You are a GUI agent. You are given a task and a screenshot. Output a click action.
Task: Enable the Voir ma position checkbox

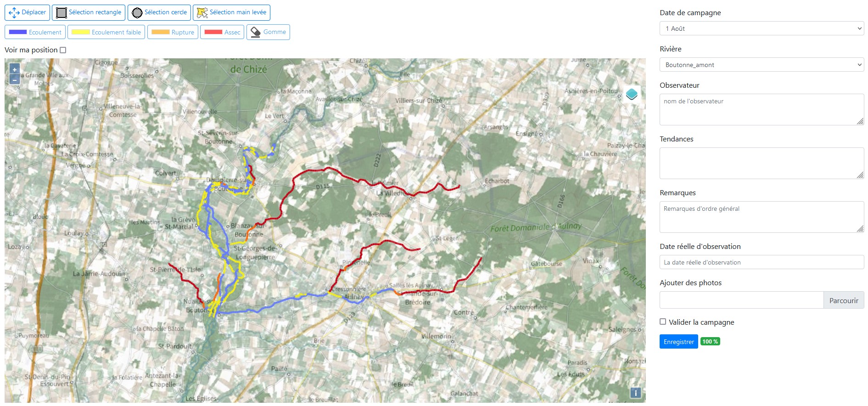click(x=63, y=50)
